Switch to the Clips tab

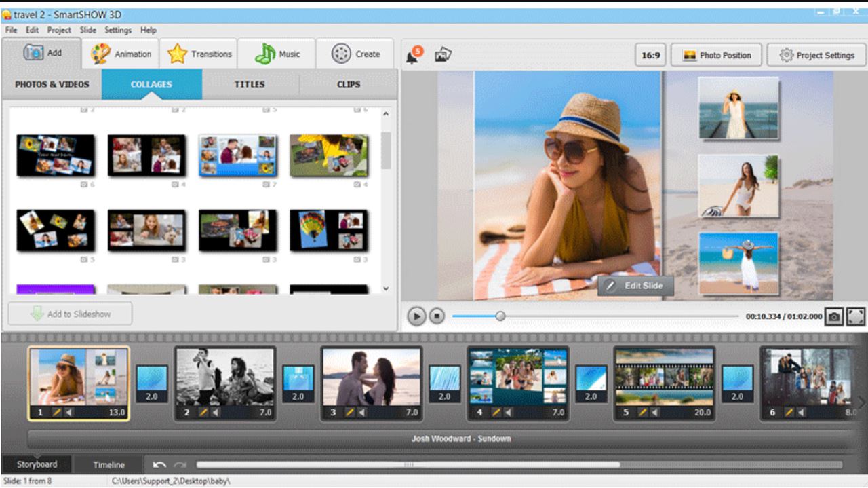coord(348,84)
